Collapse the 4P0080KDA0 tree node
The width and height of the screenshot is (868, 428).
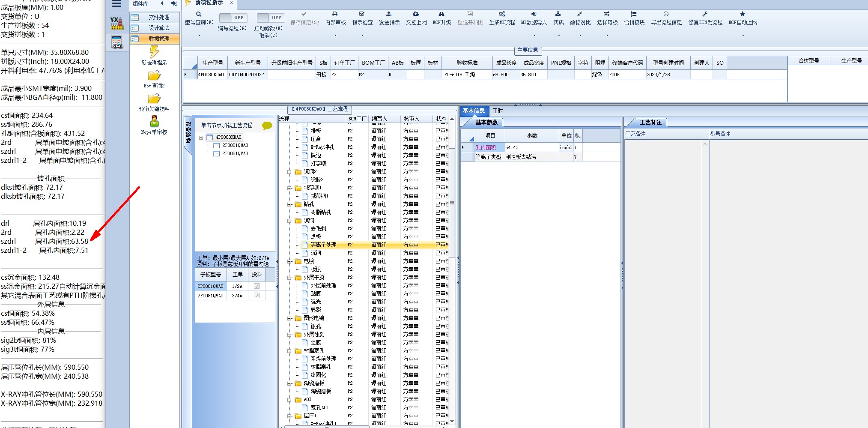click(201, 138)
